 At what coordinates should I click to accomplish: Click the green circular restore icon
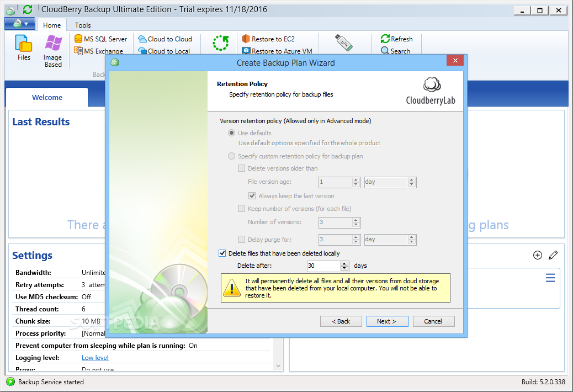pos(221,43)
